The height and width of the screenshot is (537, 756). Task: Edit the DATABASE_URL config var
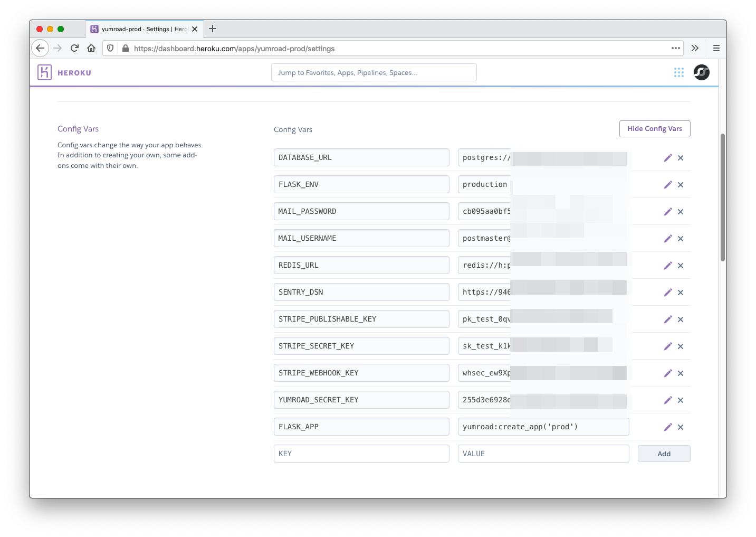tap(668, 158)
